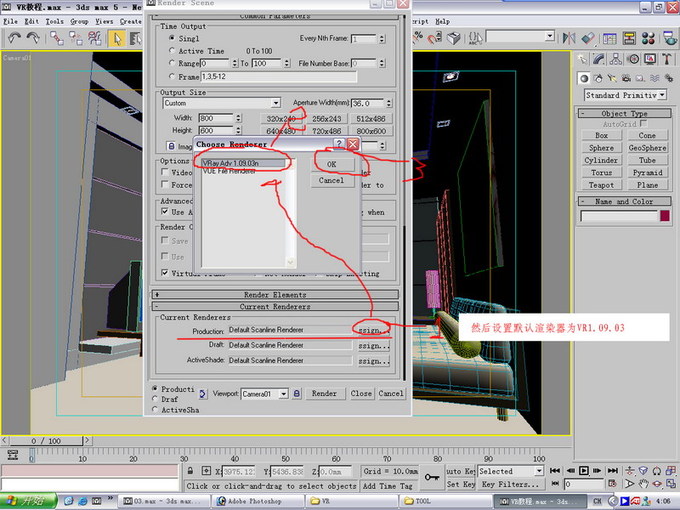
Task: Open the Group menu
Action: click(x=79, y=21)
